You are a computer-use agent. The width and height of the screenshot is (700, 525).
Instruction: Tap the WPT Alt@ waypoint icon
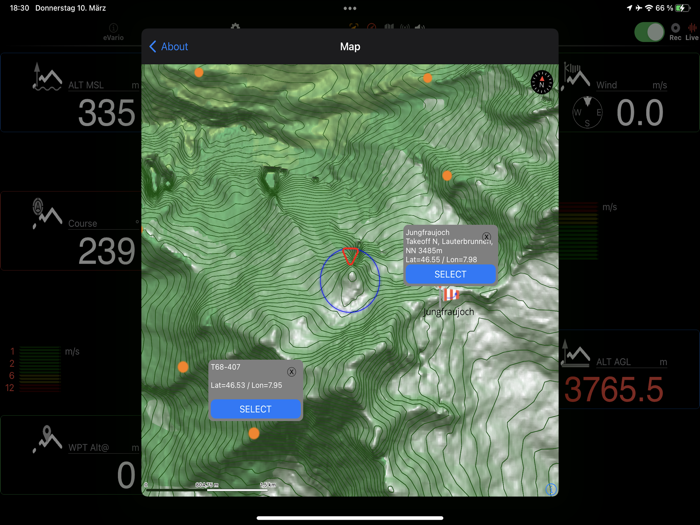47,439
